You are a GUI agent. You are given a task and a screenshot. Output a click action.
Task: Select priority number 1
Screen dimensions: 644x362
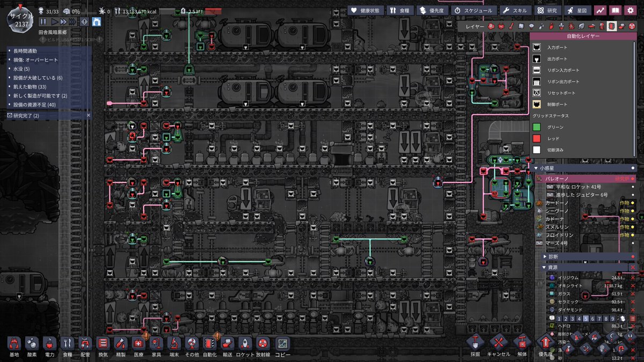(558, 318)
